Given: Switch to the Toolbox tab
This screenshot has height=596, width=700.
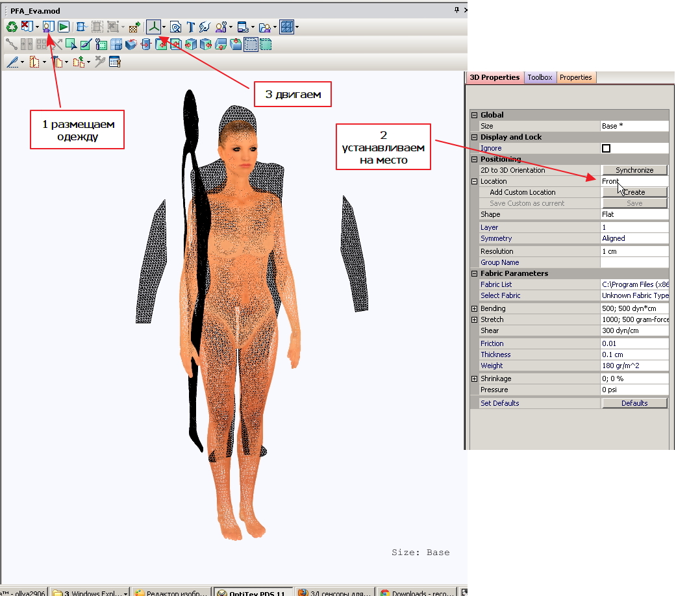Looking at the screenshot, I should (x=540, y=77).
